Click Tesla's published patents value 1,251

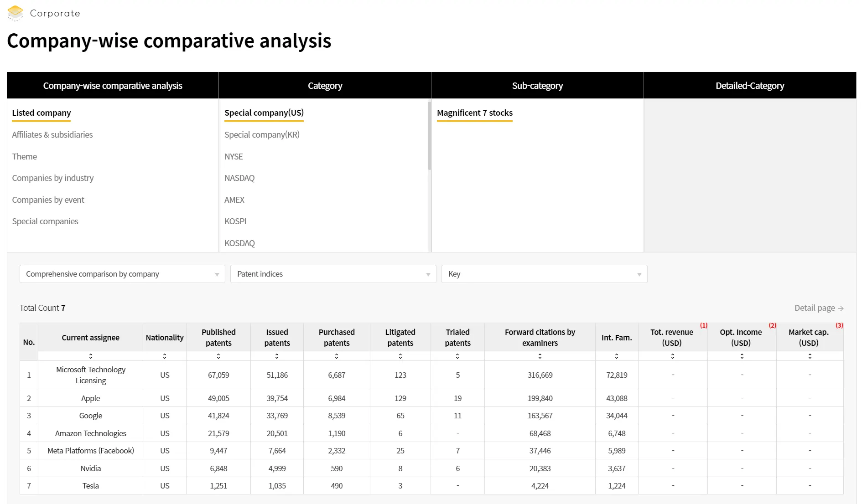coord(218,486)
